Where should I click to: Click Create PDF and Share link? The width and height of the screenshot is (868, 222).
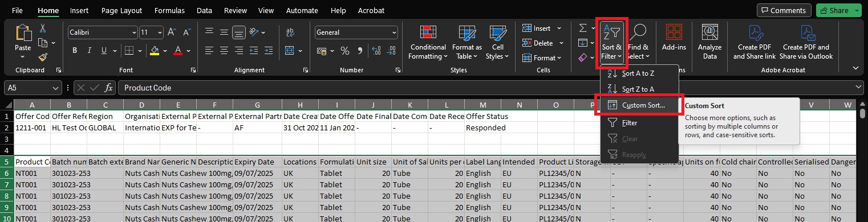755,43
